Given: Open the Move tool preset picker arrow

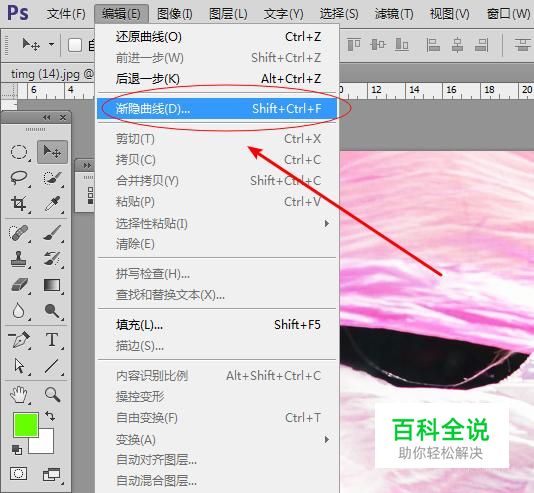Looking at the screenshot, I should pyautogui.click(x=51, y=44).
